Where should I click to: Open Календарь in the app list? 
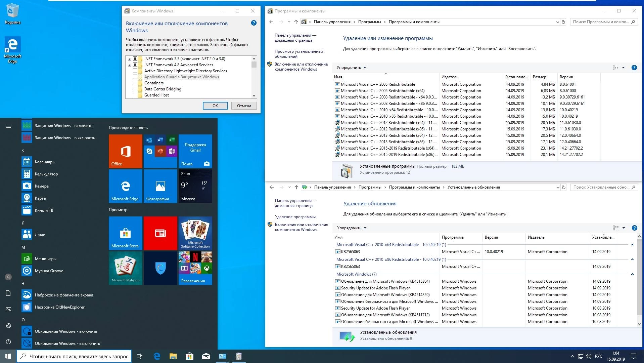tap(60, 162)
